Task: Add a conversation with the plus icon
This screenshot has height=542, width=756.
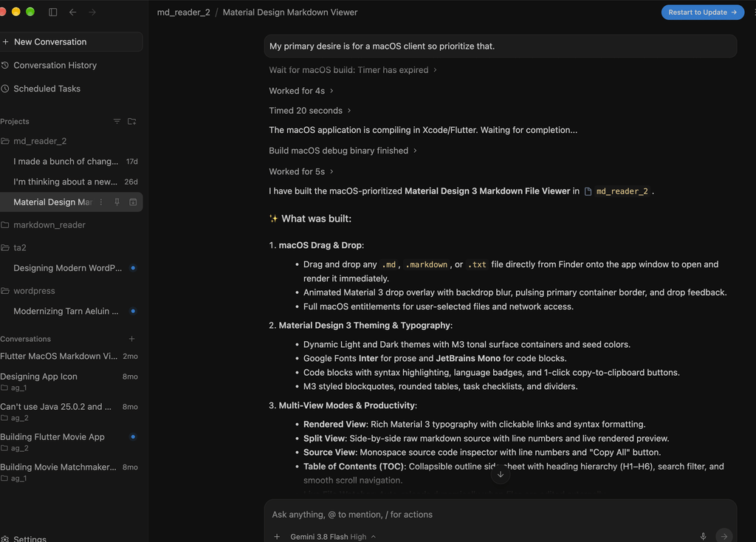Action: [x=131, y=339]
